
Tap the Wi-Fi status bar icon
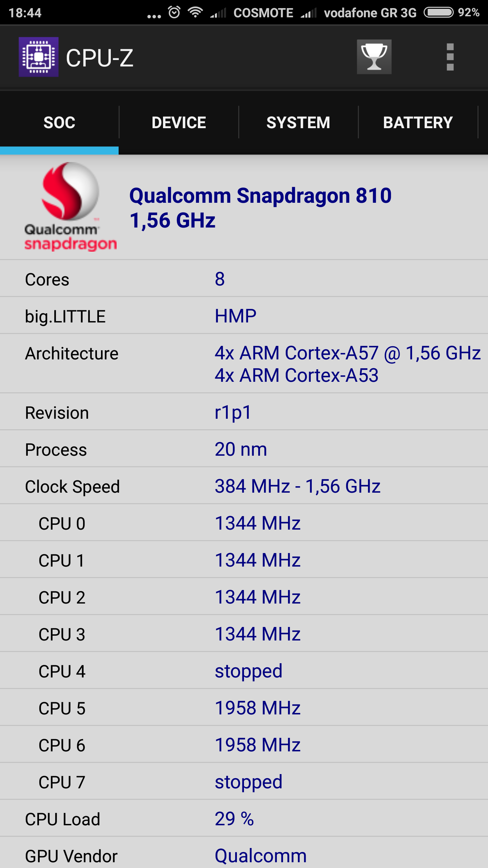click(x=195, y=13)
